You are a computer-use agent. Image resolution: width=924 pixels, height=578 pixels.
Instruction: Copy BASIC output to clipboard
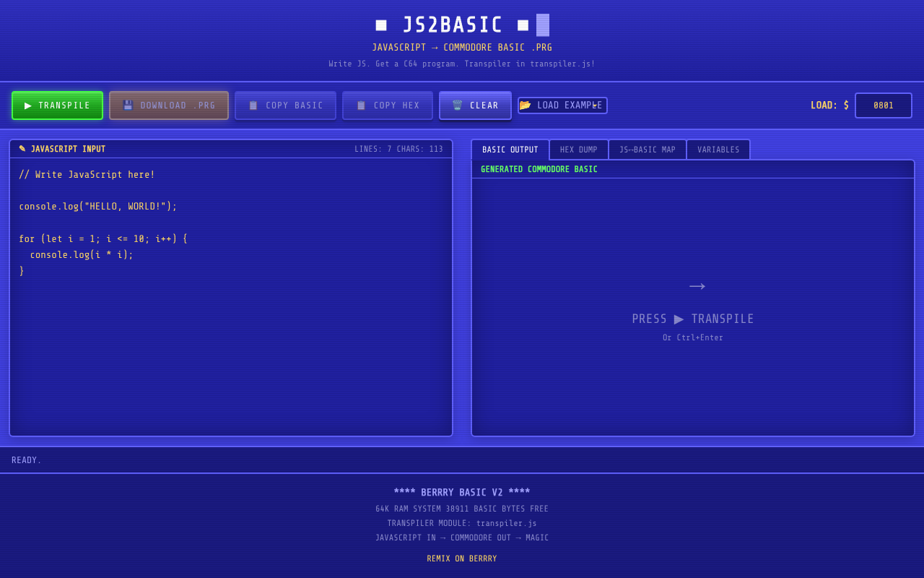[x=285, y=105]
